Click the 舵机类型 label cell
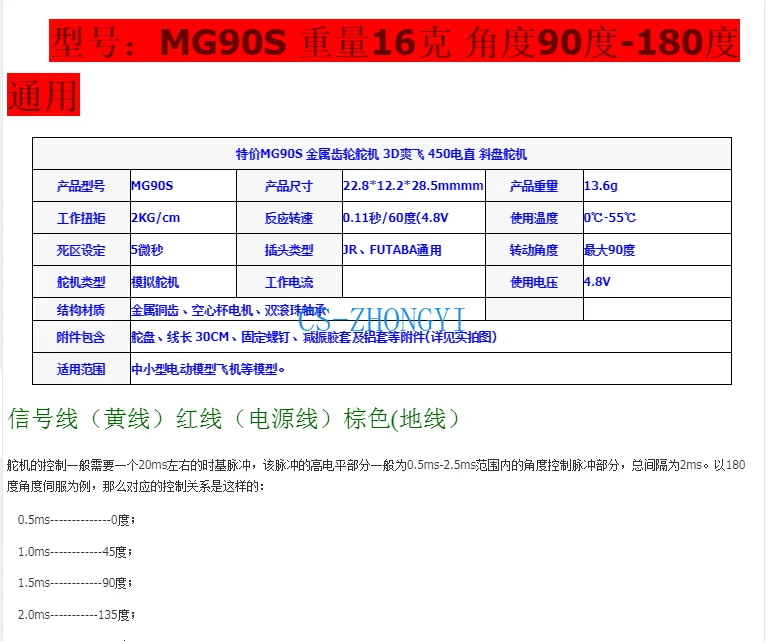767x641 pixels. pyautogui.click(x=81, y=282)
